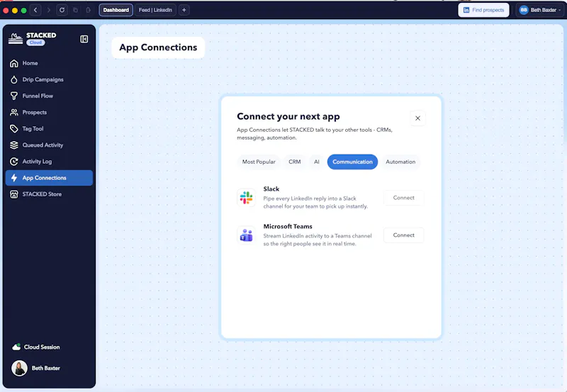This screenshot has width=567, height=392.
Task: Click the Home house icon in sidebar
Action: click(x=13, y=63)
